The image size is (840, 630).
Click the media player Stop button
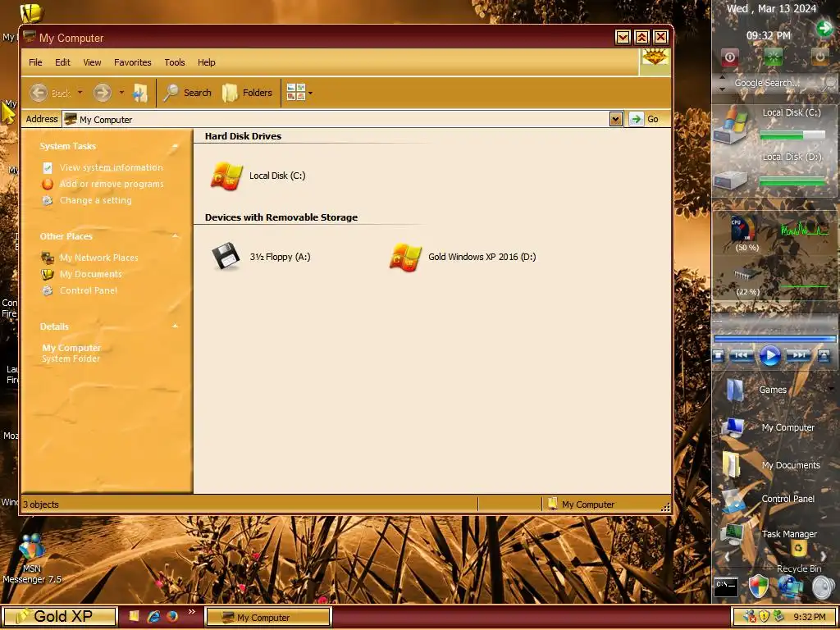pos(719,356)
